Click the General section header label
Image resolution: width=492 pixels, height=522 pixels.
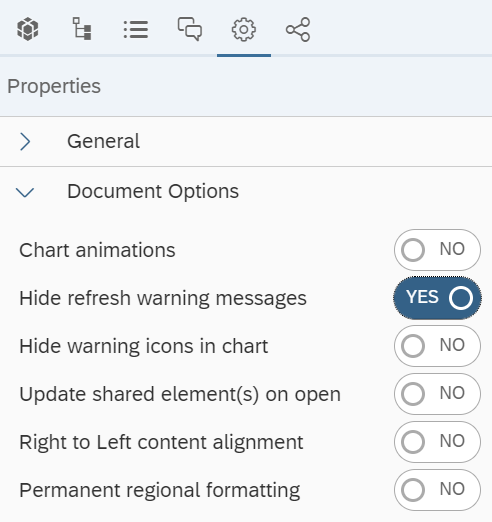pos(103,141)
